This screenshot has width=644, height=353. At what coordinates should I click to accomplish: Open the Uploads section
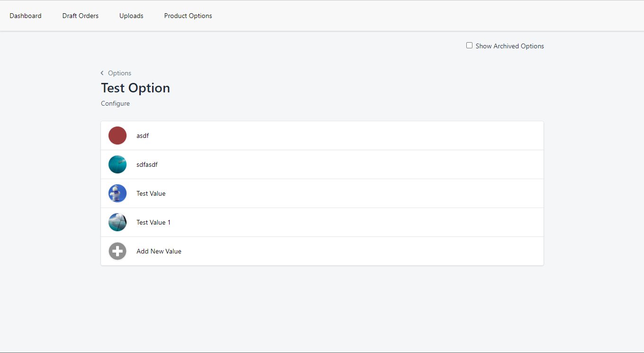(x=131, y=16)
